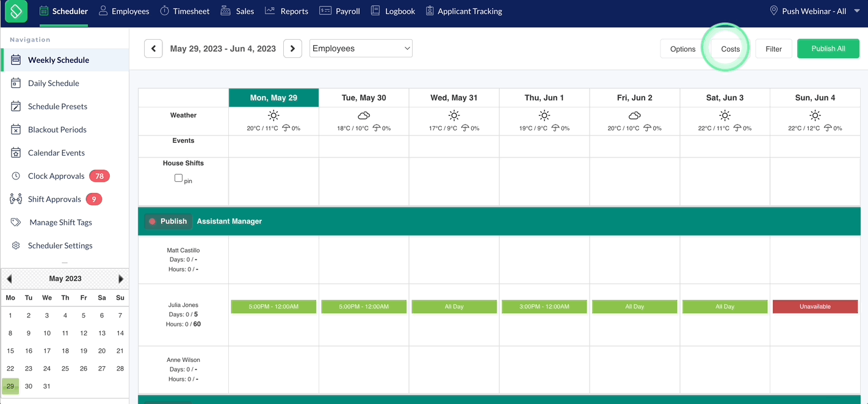Click the green Publish All button
This screenshot has width=868, height=404.
pyautogui.click(x=828, y=49)
